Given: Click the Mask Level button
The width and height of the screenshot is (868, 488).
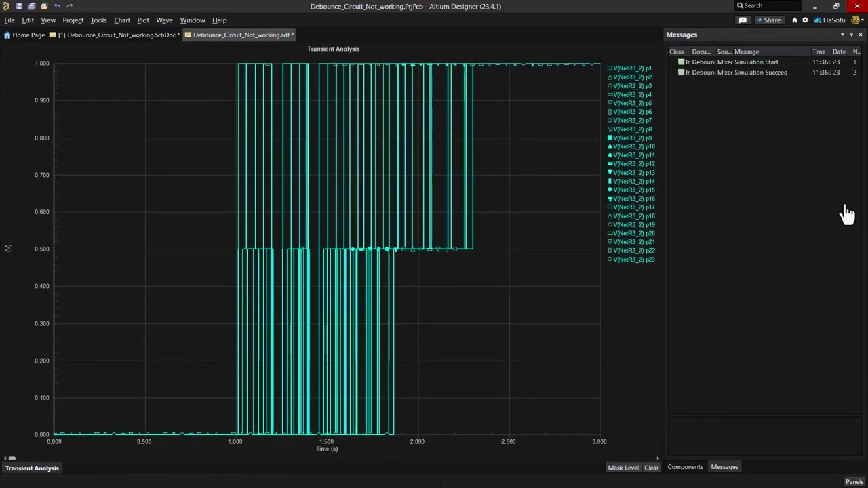Looking at the screenshot, I should click(x=623, y=468).
